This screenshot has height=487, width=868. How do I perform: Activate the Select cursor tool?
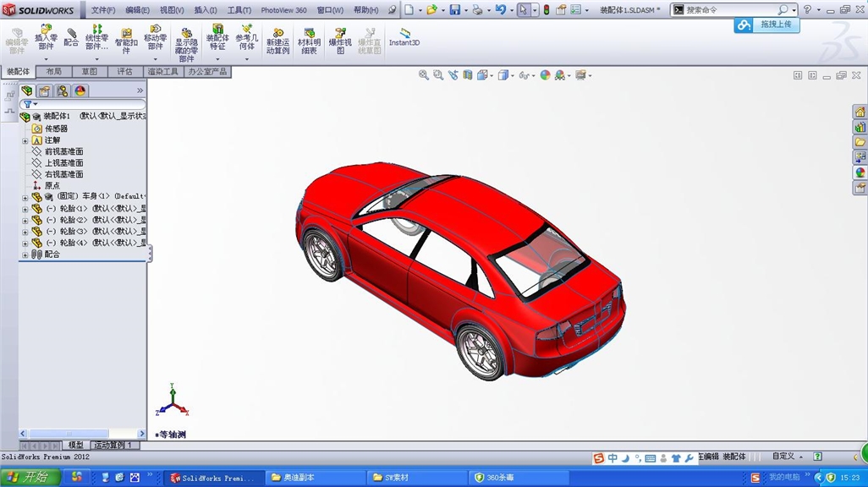[x=523, y=10]
